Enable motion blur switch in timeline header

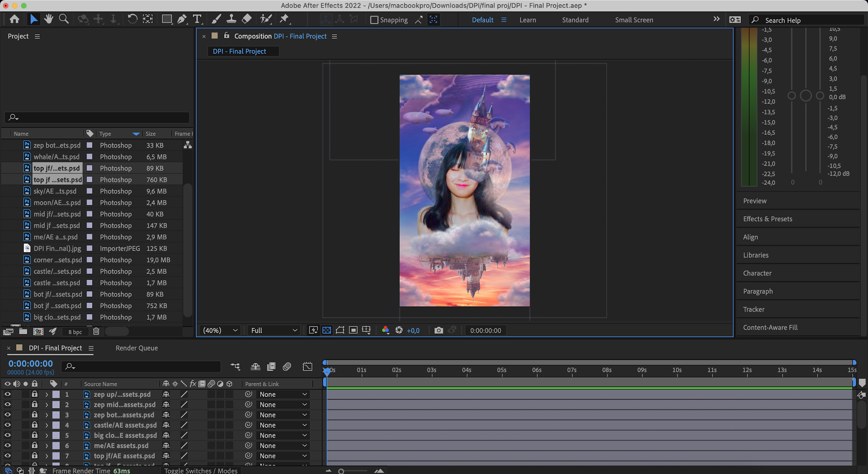(287, 366)
